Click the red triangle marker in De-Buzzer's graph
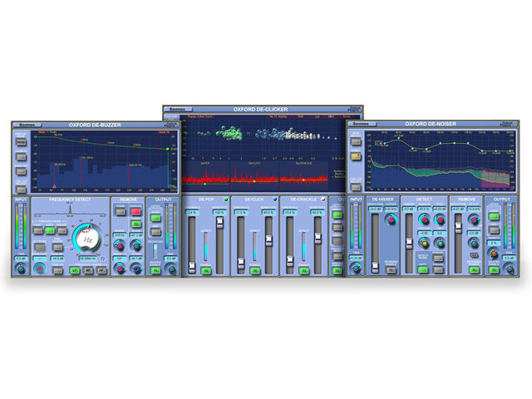532x399 pixels. [x=54, y=186]
